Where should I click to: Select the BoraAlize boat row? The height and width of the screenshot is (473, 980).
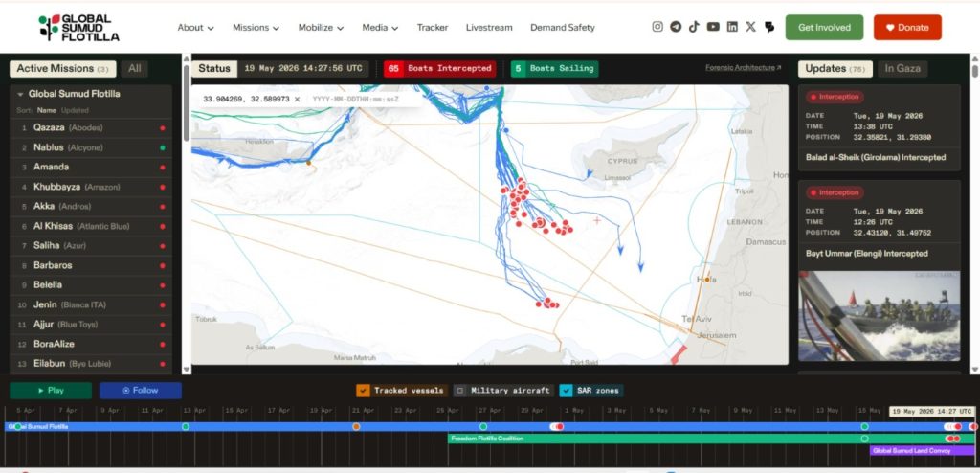[91, 344]
